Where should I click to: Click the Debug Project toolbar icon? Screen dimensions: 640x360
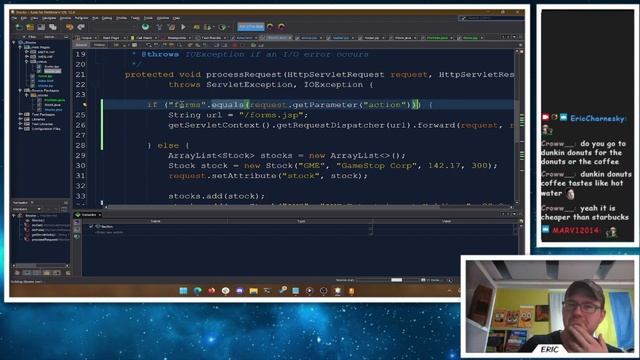pyautogui.click(x=196, y=27)
